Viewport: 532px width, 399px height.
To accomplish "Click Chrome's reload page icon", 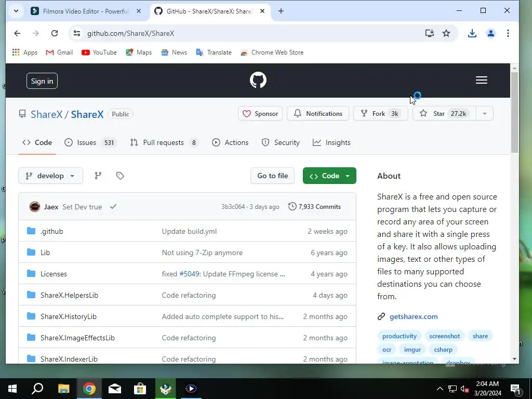I will tap(54, 33).
